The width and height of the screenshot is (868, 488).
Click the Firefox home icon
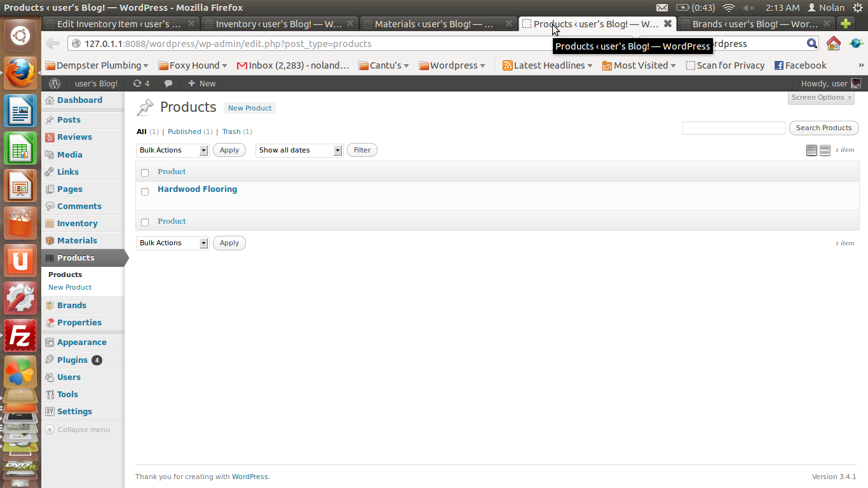pyautogui.click(x=833, y=43)
